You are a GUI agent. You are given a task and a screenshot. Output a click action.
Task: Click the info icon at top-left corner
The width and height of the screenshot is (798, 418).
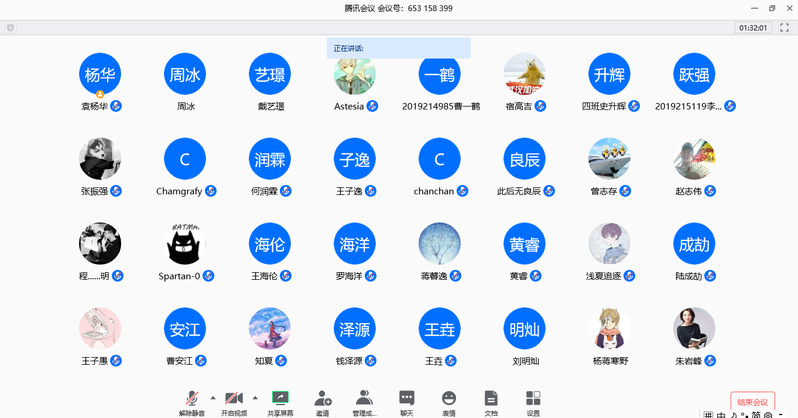click(10, 27)
